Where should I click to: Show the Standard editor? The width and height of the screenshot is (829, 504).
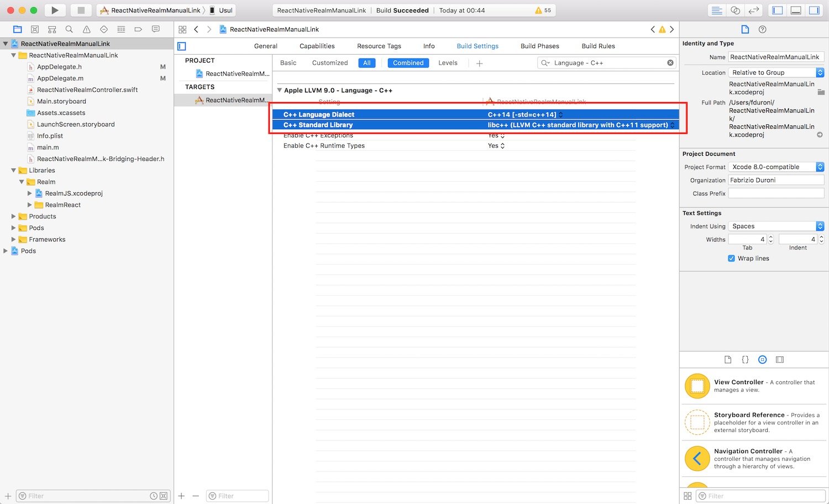pos(717,11)
